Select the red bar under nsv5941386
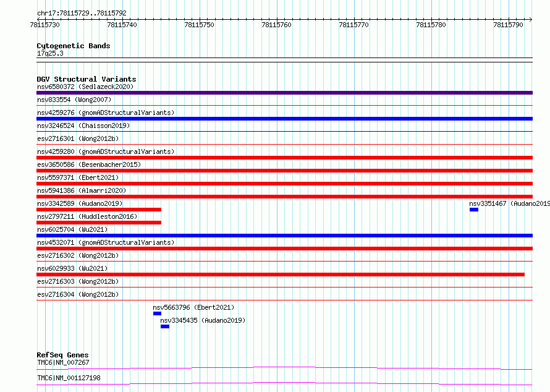Screen dimensions: 550x392 (284, 197)
